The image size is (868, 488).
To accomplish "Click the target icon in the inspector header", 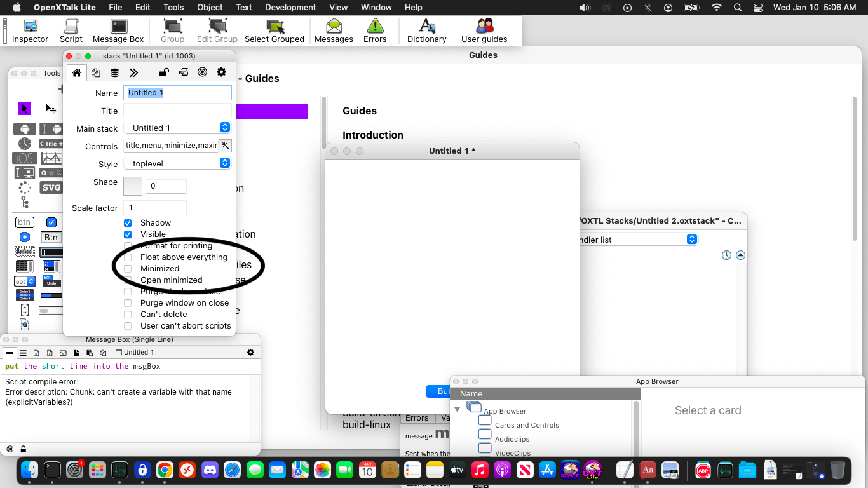I will click(x=202, y=72).
